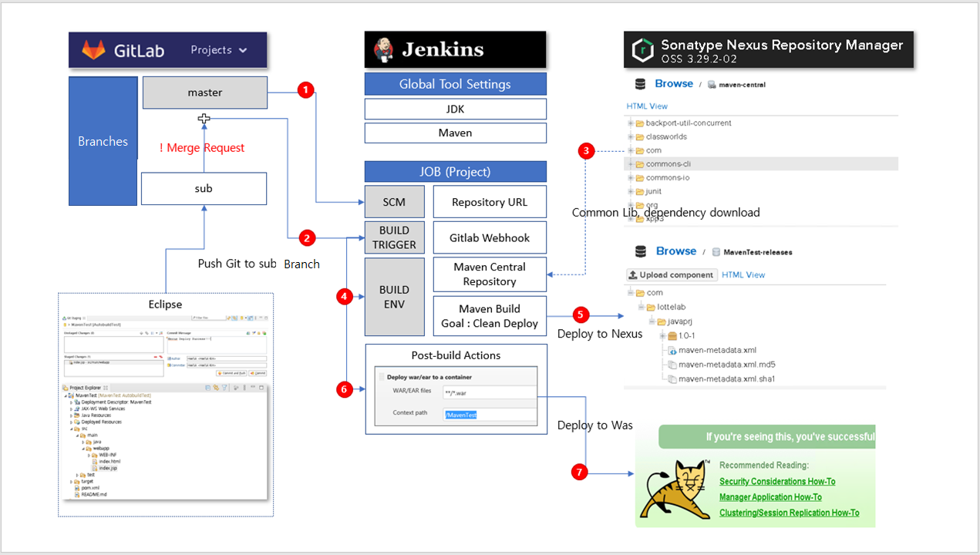980x555 pixels.
Task: Select Deployed Resources in Project Explorer
Action: tap(101, 422)
